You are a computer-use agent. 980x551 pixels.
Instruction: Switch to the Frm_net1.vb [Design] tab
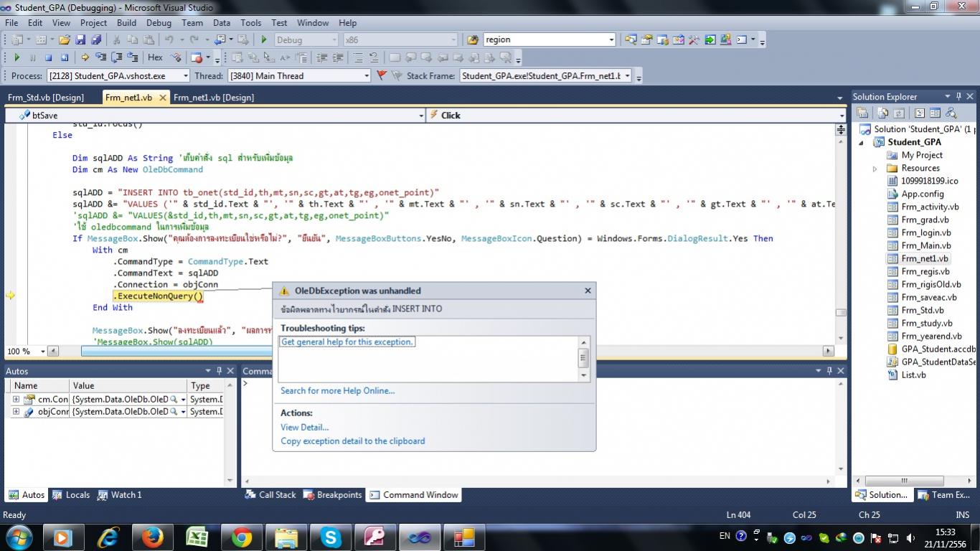214,98
